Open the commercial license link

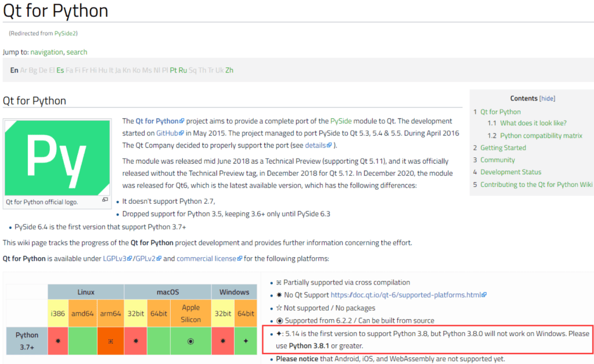(209, 258)
